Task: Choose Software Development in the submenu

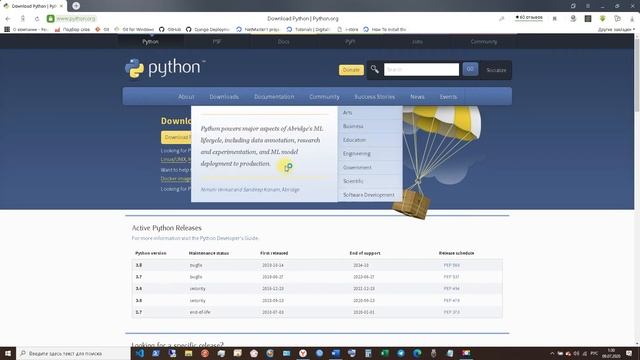Action: click(x=370, y=195)
